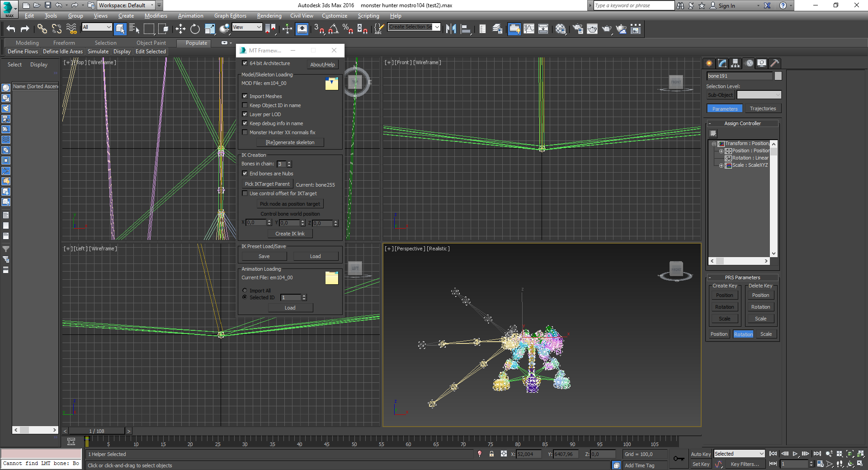Open the Schematic View icon
Image resolution: width=868 pixels, height=470 pixels.
click(x=543, y=28)
